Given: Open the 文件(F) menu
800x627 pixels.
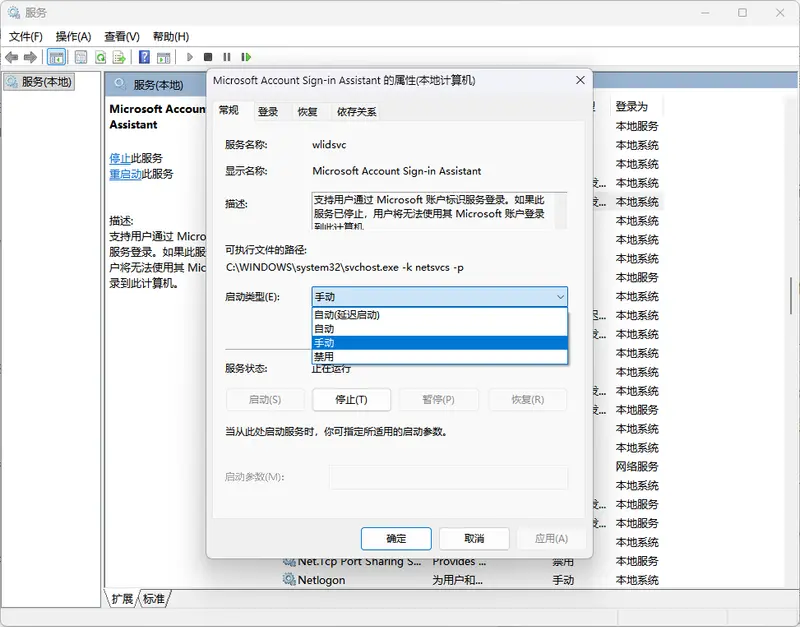Looking at the screenshot, I should [x=26, y=37].
